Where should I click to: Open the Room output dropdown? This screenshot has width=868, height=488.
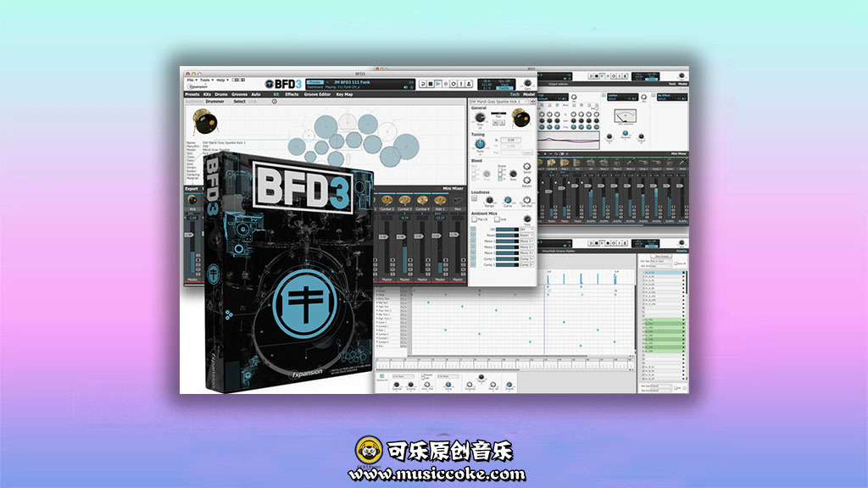click(x=526, y=236)
